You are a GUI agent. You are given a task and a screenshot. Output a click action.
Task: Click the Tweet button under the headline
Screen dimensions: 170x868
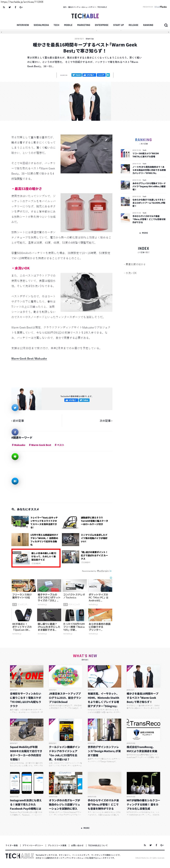pos(76,75)
